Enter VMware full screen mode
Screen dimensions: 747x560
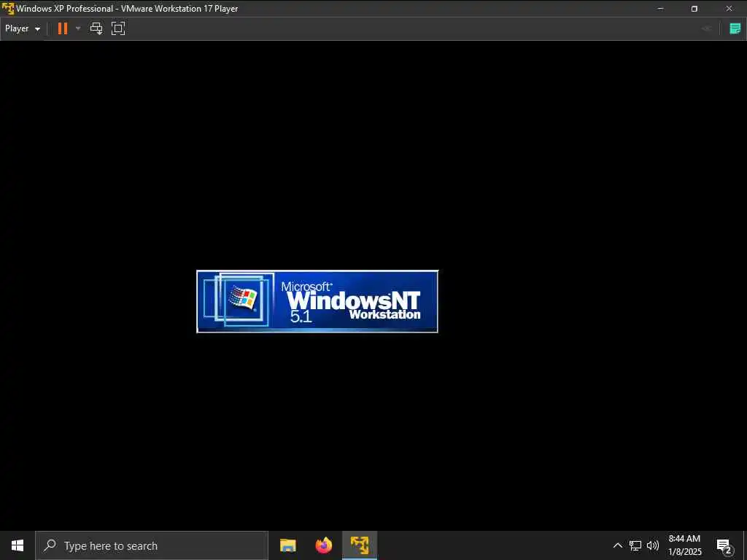[x=118, y=28]
